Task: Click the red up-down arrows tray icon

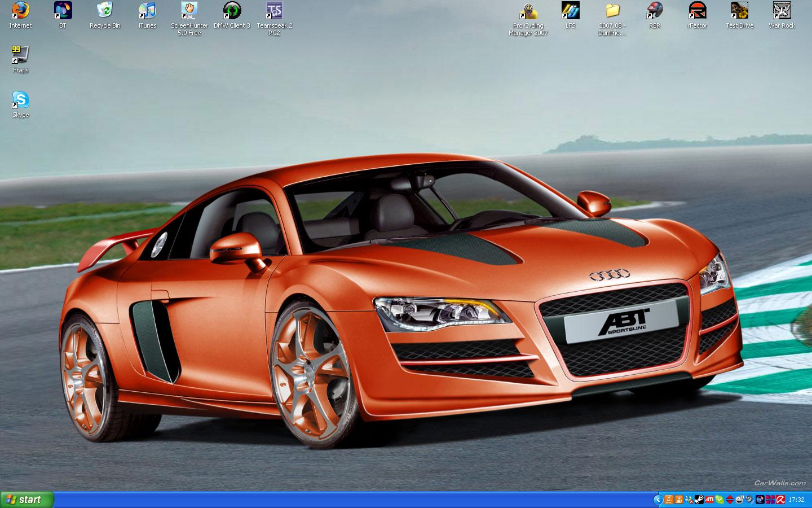Action: click(730, 500)
